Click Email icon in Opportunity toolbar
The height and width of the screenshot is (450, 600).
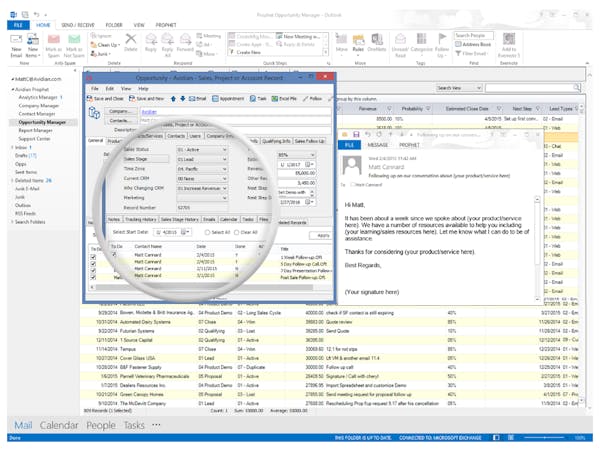[x=197, y=99]
